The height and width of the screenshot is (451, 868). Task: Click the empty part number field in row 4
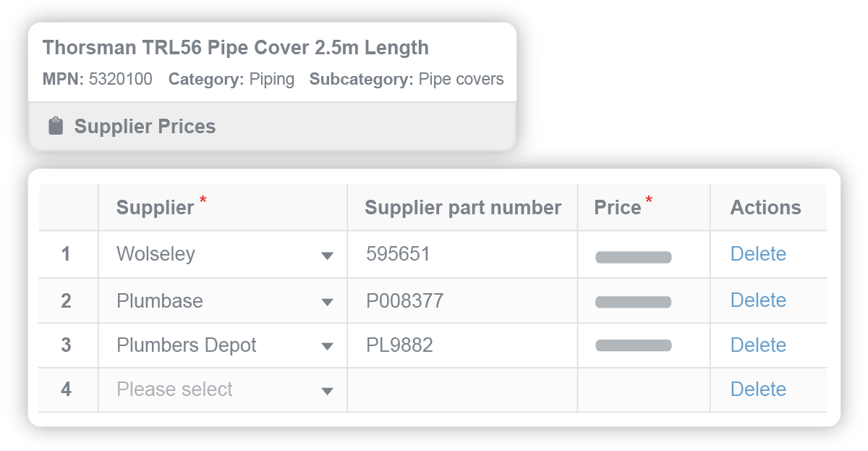(434, 389)
